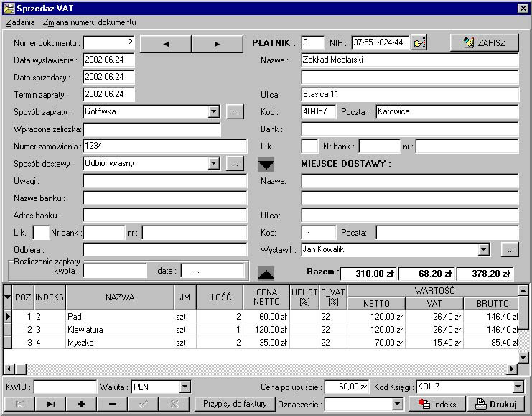Click the Drukuj print button
This screenshot has height=416, width=532.
(x=496, y=404)
